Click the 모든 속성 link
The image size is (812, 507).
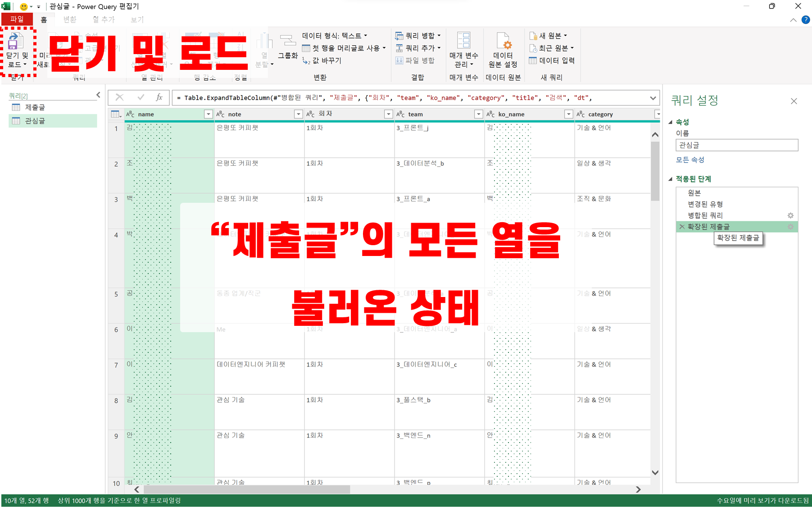(x=690, y=160)
